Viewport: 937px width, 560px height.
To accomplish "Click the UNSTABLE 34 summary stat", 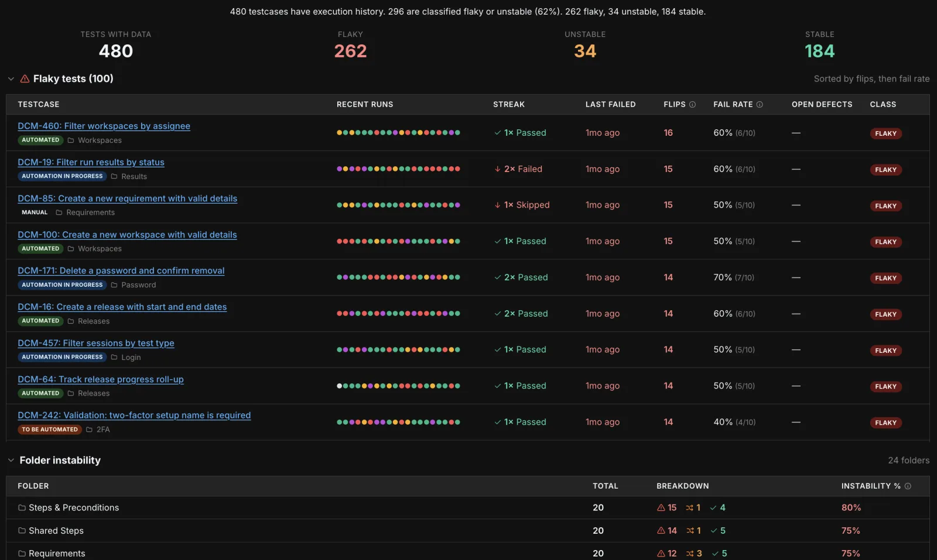I will 585,45.
